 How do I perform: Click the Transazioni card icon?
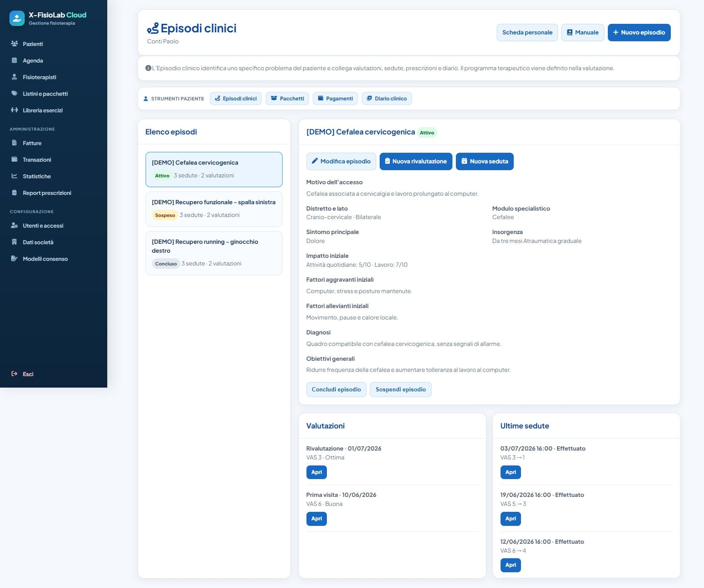pos(14,160)
